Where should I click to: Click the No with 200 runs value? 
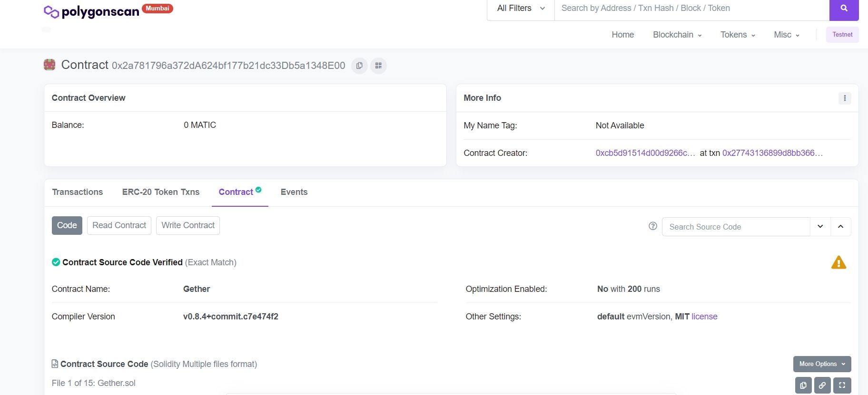tap(629, 289)
